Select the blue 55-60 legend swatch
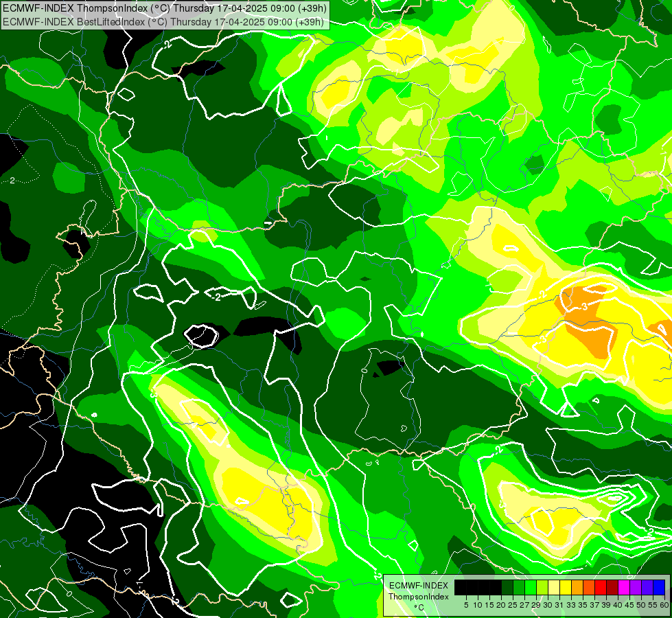 [x=659, y=588]
